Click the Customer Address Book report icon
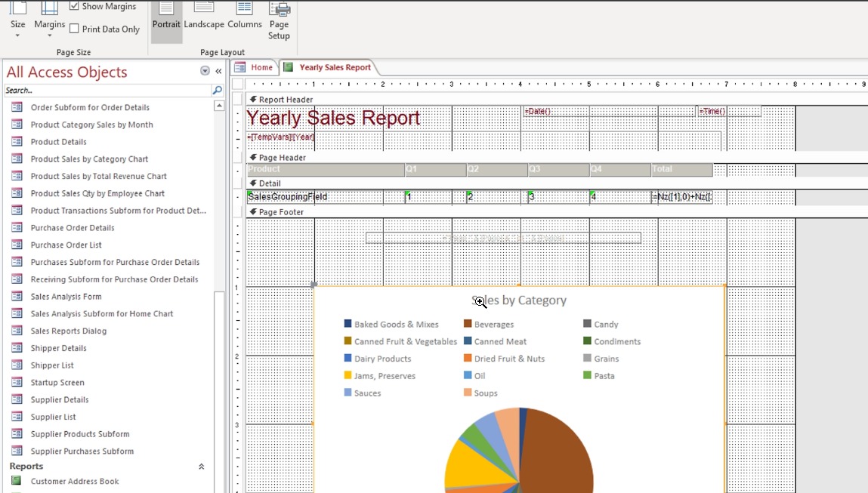The width and height of the screenshot is (868, 493). click(x=17, y=481)
